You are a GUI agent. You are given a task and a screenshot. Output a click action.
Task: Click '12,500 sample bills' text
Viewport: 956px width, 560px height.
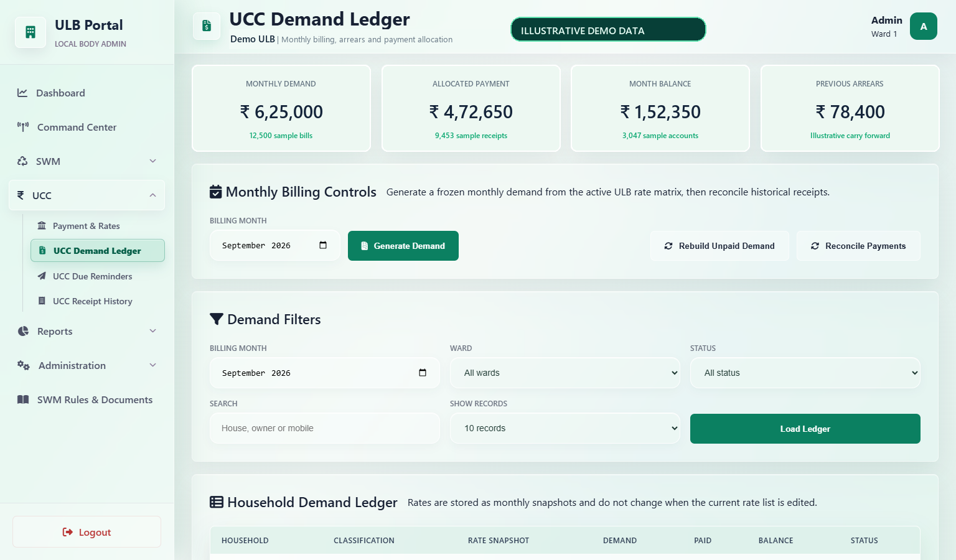(281, 136)
